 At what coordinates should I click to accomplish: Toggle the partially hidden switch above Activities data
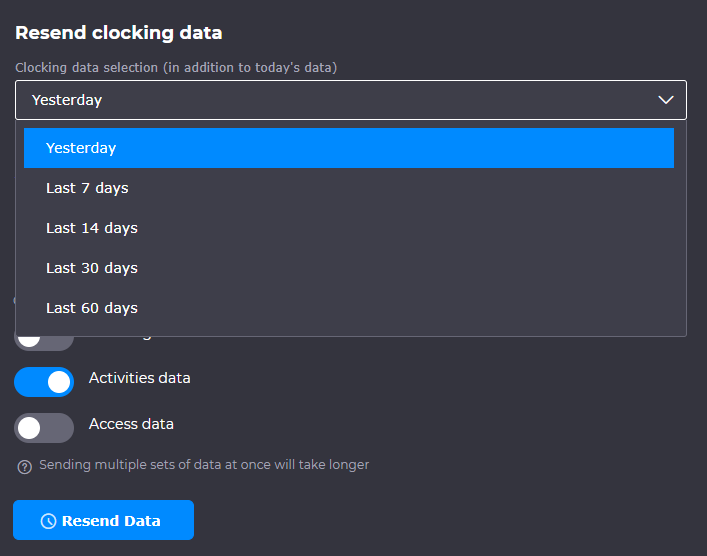(x=44, y=342)
